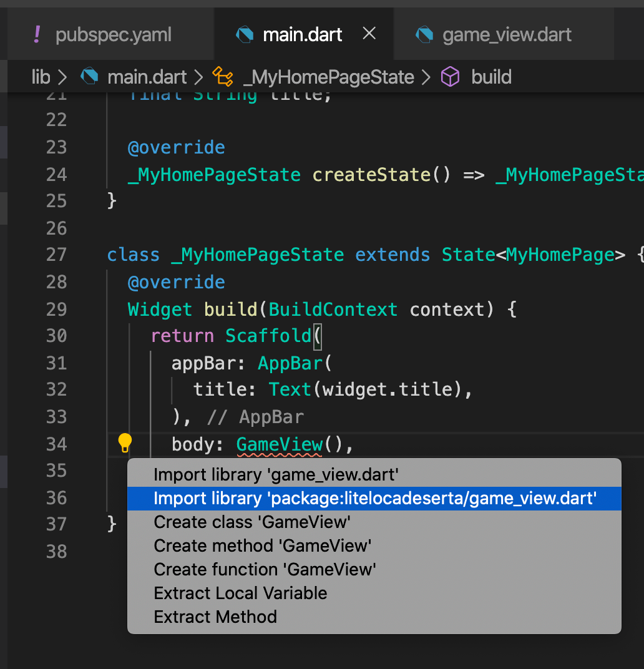This screenshot has height=669, width=644.
Task: Choose Create method 'GameView' option
Action: (263, 546)
